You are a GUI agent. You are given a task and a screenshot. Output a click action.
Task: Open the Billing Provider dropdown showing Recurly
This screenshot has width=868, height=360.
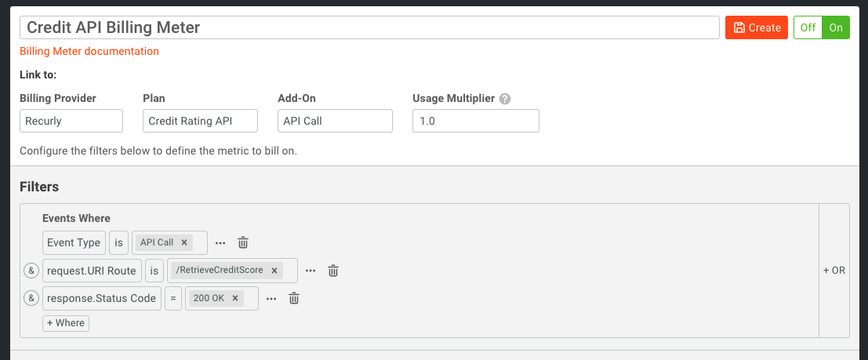[71, 121]
